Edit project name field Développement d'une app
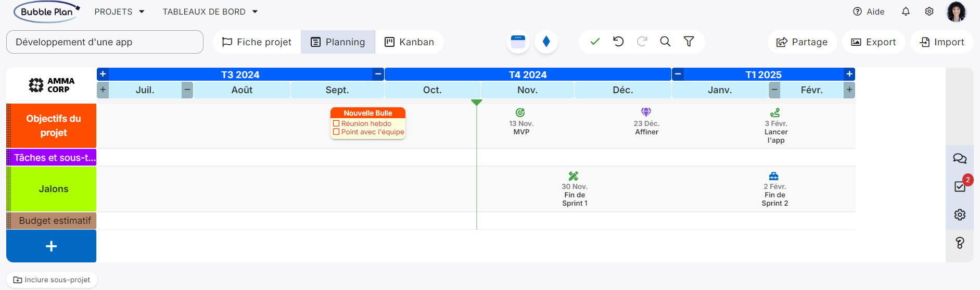Image resolution: width=980 pixels, height=290 pixels. pos(105,42)
